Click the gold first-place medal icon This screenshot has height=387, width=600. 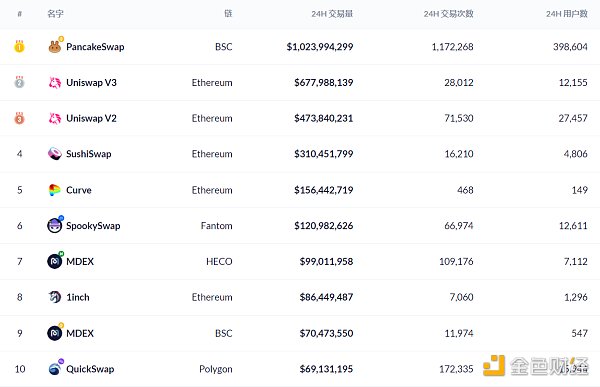19,47
